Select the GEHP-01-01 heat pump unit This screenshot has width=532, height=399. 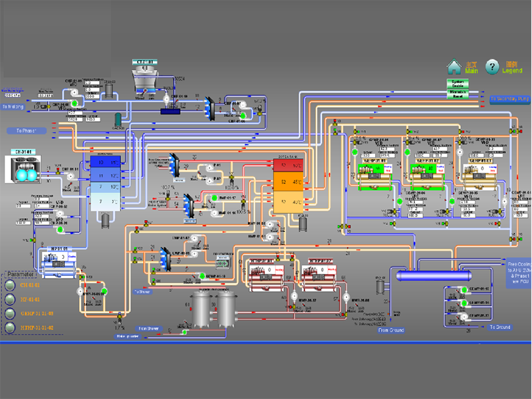pyautogui.click(x=375, y=176)
